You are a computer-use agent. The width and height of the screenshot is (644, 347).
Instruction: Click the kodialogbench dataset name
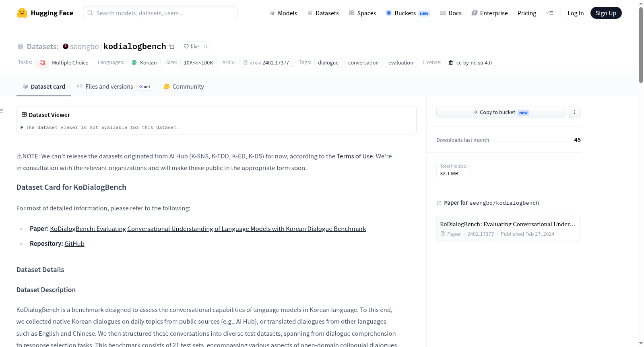pyautogui.click(x=135, y=46)
